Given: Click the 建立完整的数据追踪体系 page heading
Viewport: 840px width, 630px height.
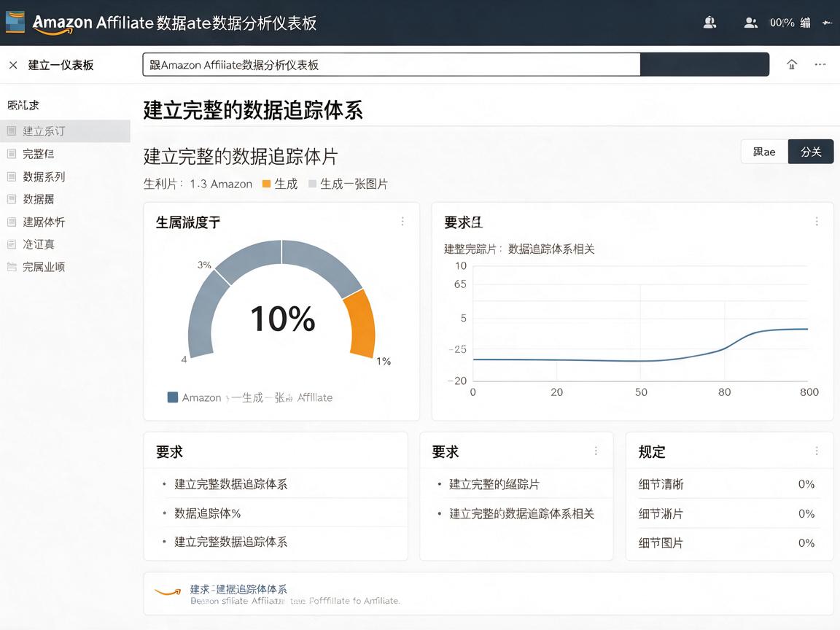Looking at the screenshot, I should (253, 110).
